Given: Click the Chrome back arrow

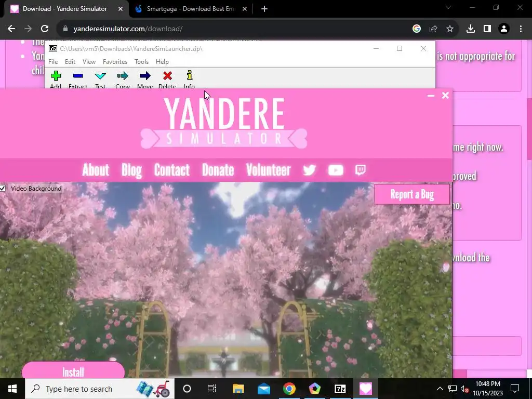Looking at the screenshot, I should click(11, 29).
